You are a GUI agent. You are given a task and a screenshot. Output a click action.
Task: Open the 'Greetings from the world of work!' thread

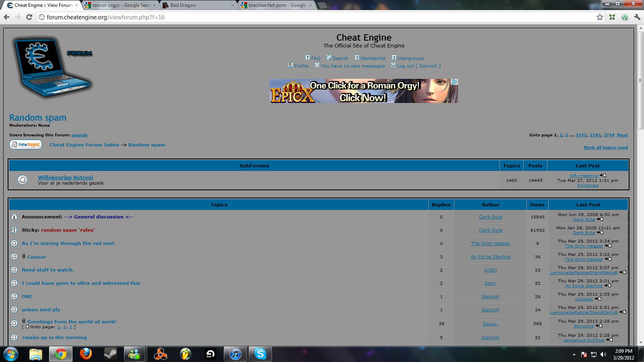tap(72, 322)
